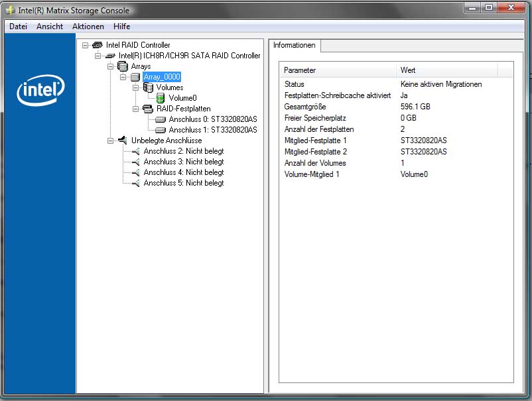Collapse the ICH8R/ICH9R SATA RAID Controller node
The height and width of the screenshot is (401, 532).
point(98,56)
